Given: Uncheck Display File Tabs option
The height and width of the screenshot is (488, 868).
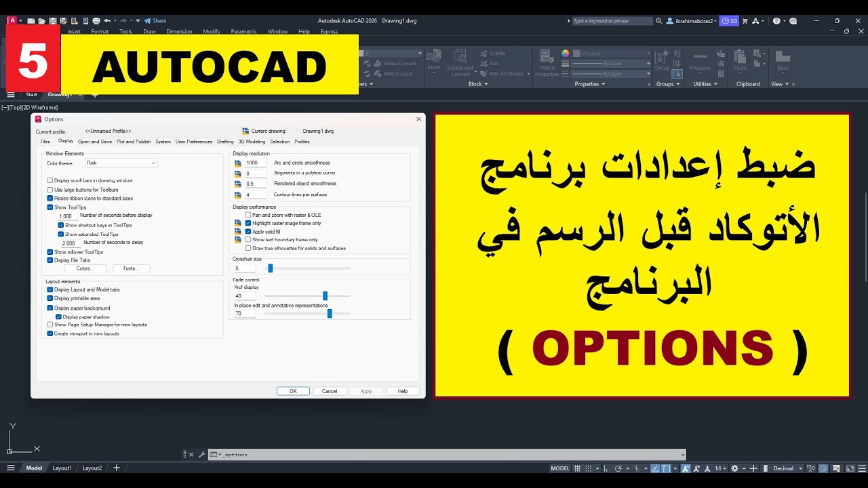Looking at the screenshot, I should click(x=50, y=260).
